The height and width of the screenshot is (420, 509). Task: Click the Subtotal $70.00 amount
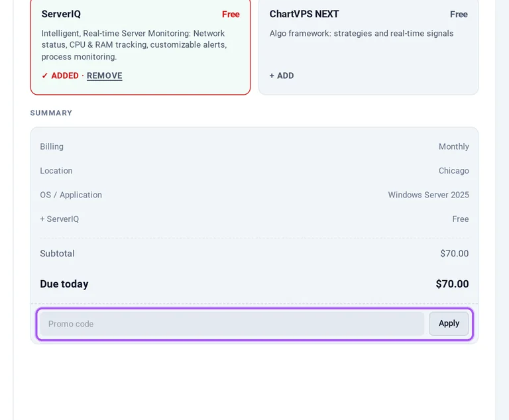click(455, 254)
